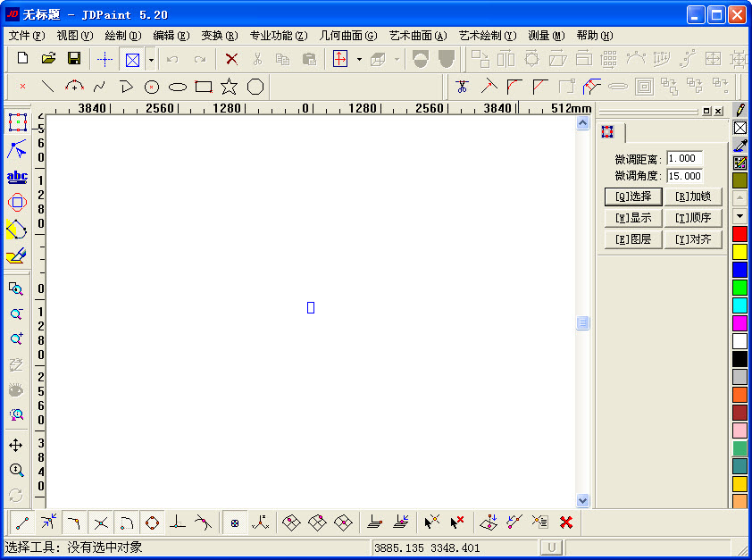Screen dimensions: 752x560
Task: Toggle the active node-edit mode in bottom toolbar
Action: [x=234, y=522]
